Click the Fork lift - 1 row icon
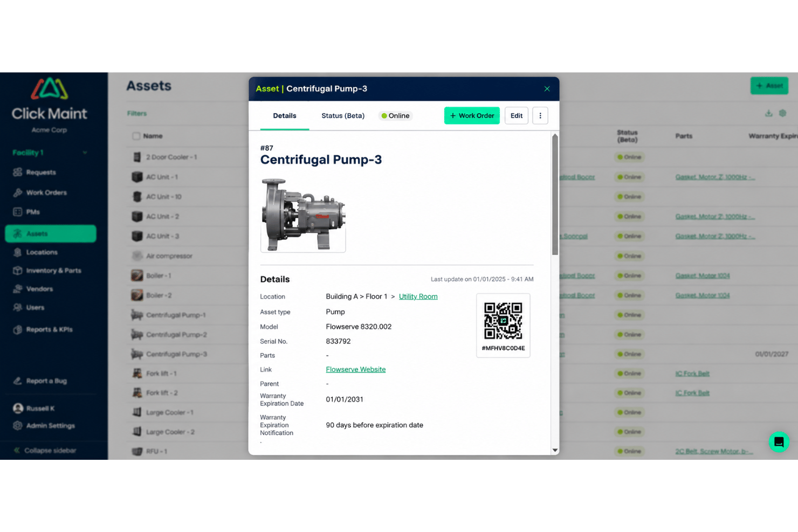The image size is (798, 532). point(137,374)
